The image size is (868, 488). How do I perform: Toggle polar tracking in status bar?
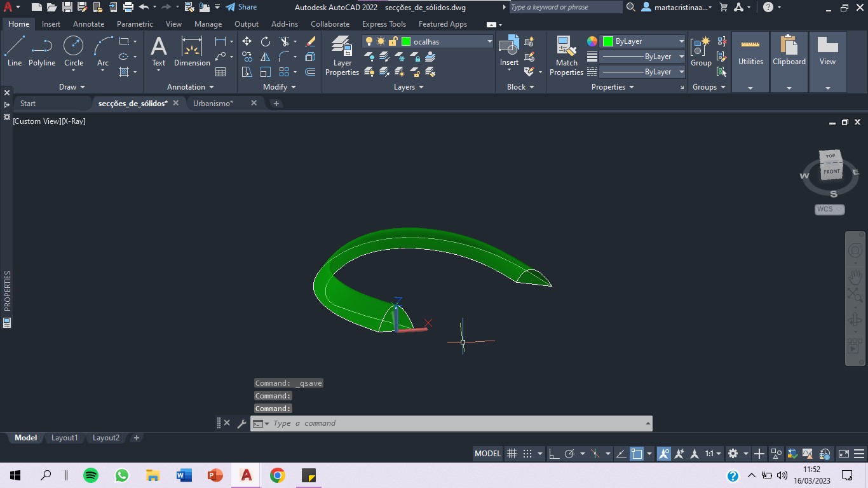(x=570, y=454)
